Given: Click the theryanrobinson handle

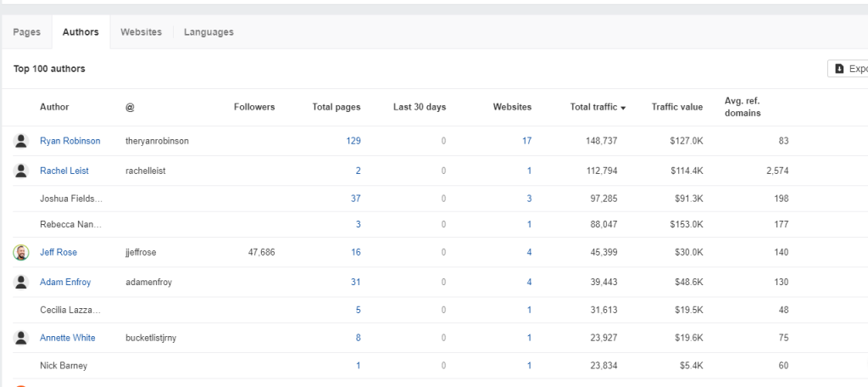Looking at the screenshot, I should pos(157,141).
